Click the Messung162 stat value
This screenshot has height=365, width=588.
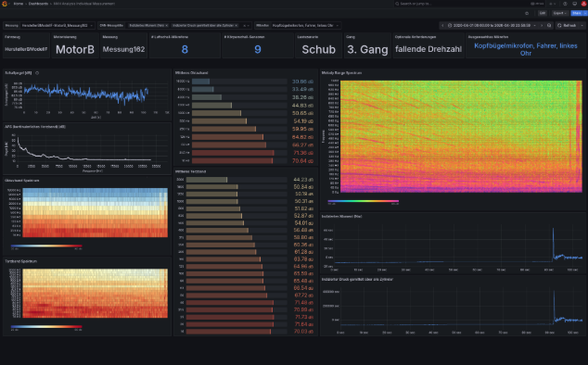pyautogui.click(x=123, y=49)
